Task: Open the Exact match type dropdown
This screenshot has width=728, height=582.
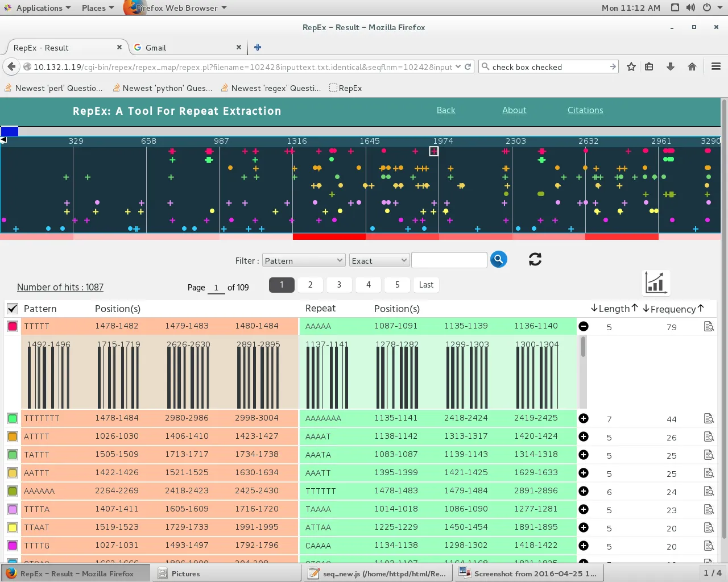Action: coord(379,260)
